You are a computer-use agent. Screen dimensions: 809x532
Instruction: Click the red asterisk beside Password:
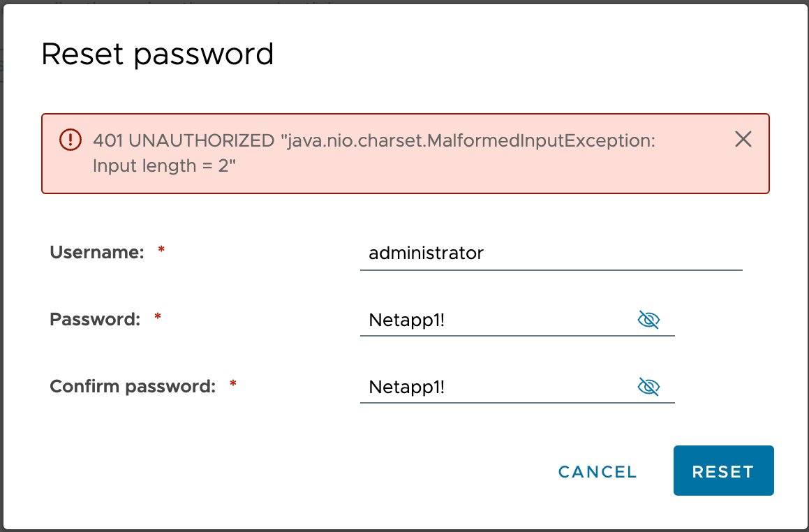[158, 316]
